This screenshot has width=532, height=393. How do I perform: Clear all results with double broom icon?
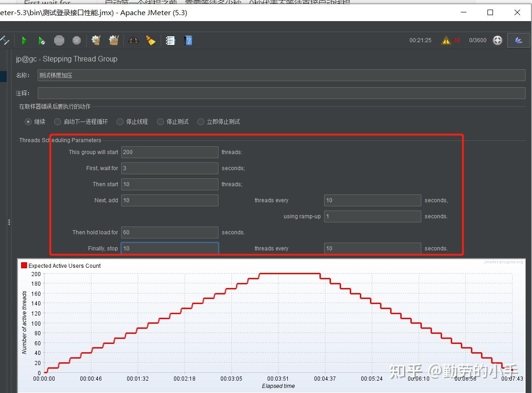114,40
